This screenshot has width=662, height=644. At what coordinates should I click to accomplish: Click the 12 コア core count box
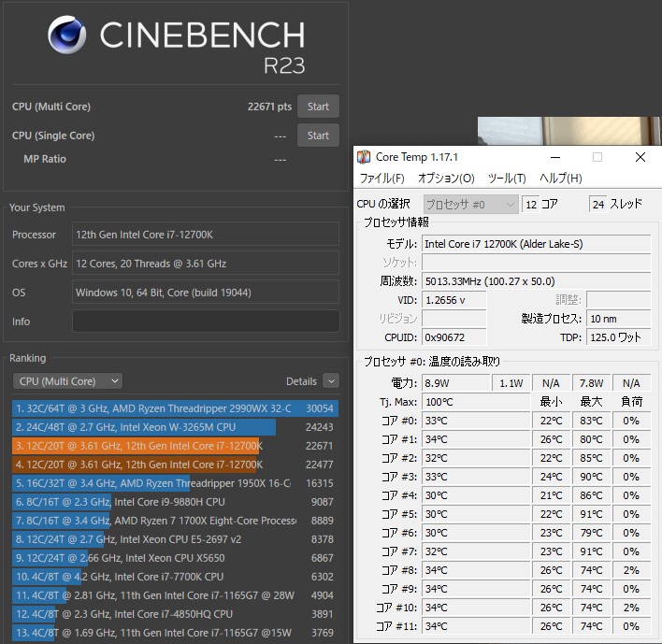pos(531,205)
